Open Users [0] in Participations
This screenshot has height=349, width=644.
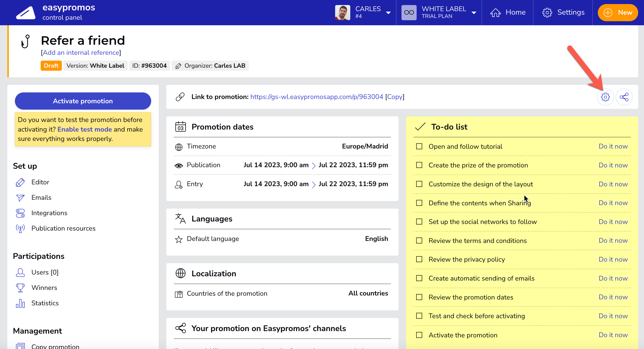coord(45,272)
